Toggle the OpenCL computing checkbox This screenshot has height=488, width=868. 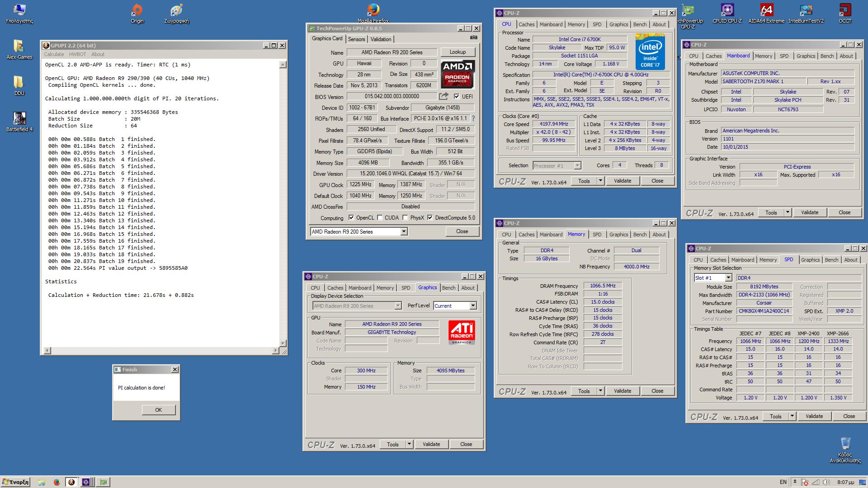click(351, 217)
